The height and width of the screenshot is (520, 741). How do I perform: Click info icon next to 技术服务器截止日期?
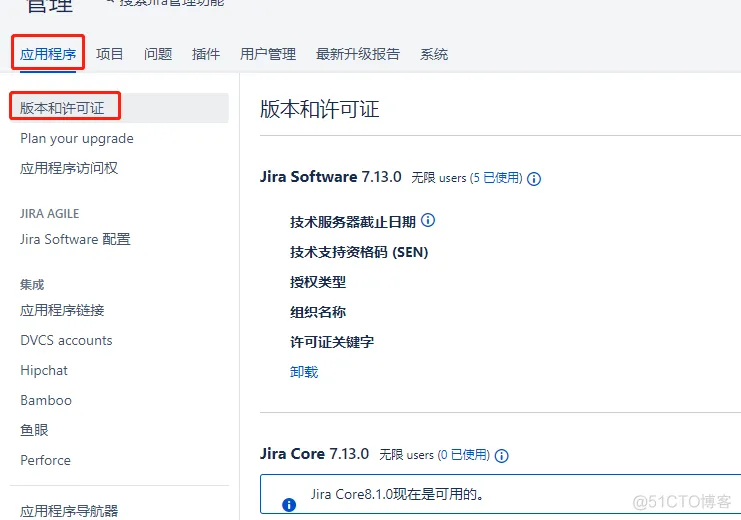click(428, 220)
